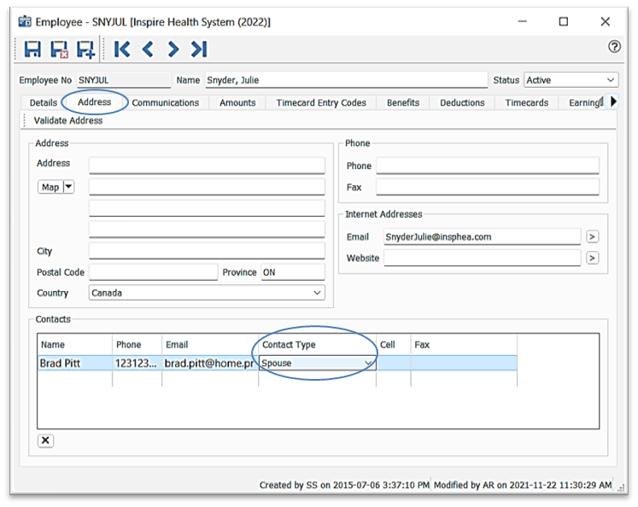The width and height of the screenshot is (638, 507).
Task: Click the Email field with SnyderJulie@insphea.com
Action: (x=482, y=236)
